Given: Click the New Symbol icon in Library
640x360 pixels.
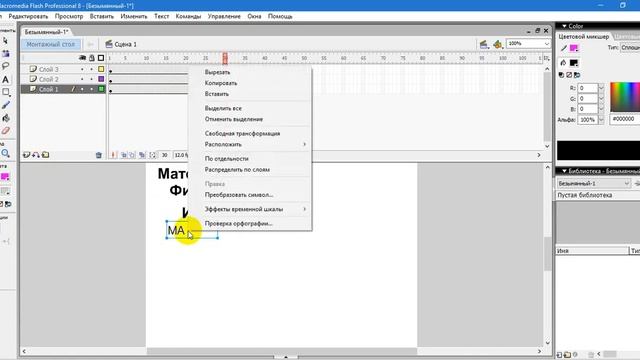Looking at the screenshot, I should (560, 355).
